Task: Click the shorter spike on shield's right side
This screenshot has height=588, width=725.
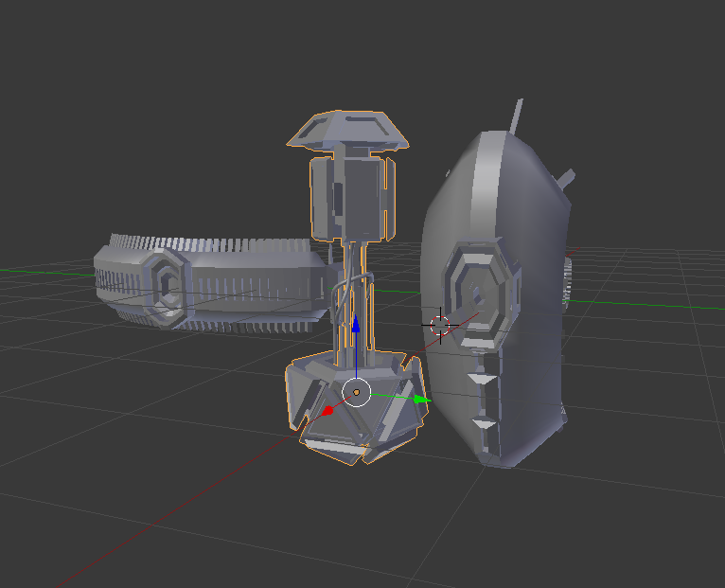Action: [x=566, y=178]
